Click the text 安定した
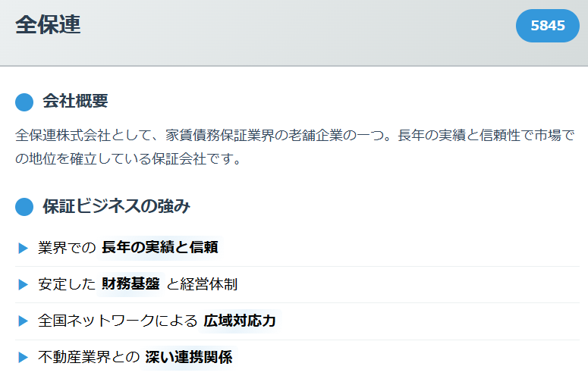588x382 pixels. click(x=67, y=284)
